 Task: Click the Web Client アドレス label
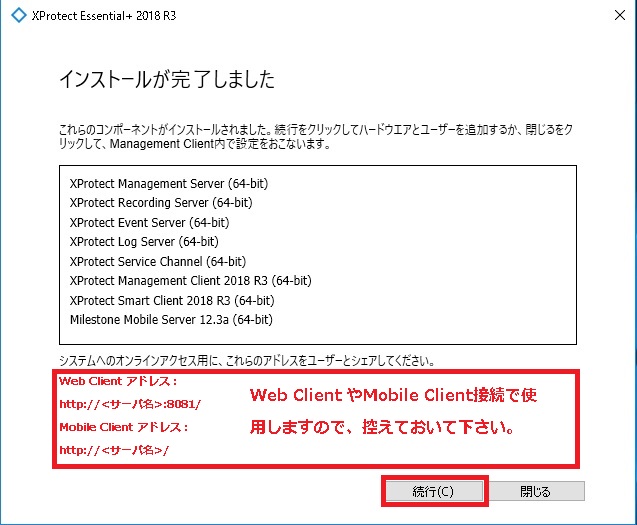118,381
